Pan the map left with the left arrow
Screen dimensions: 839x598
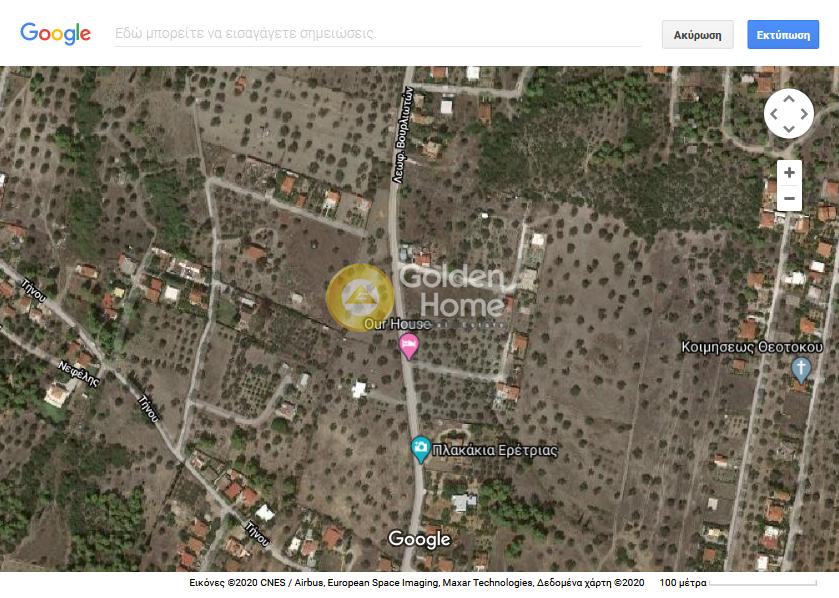tap(774, 114)
